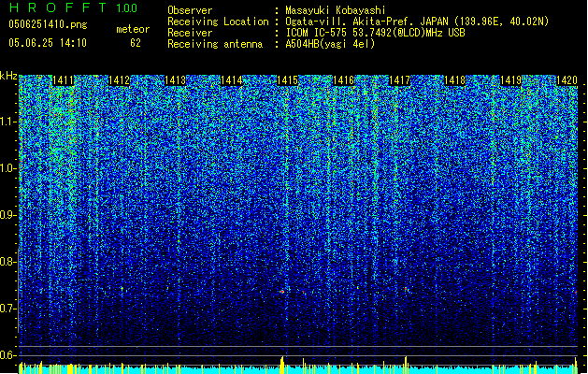The width and height of the screenshot is (588, 374).
Task: Click the HROFFT 1.00 title text
Action: (x=73, y=7)
